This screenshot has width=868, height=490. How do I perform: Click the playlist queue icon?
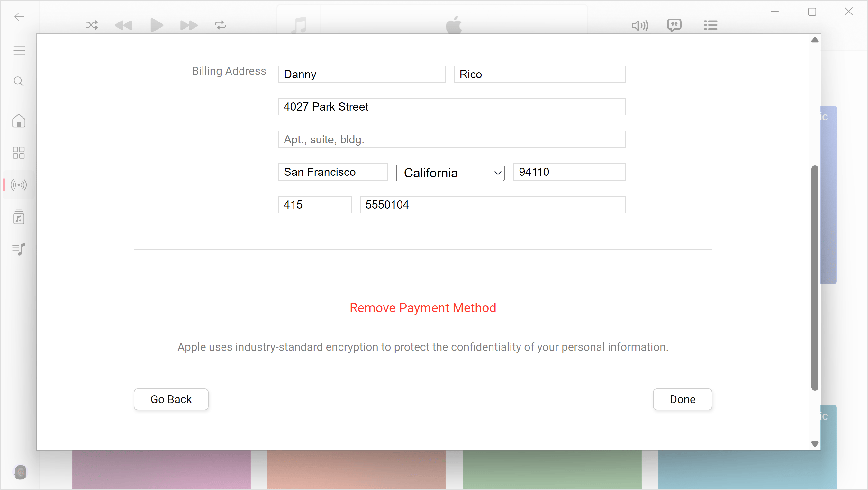click(x=711, y=25)
